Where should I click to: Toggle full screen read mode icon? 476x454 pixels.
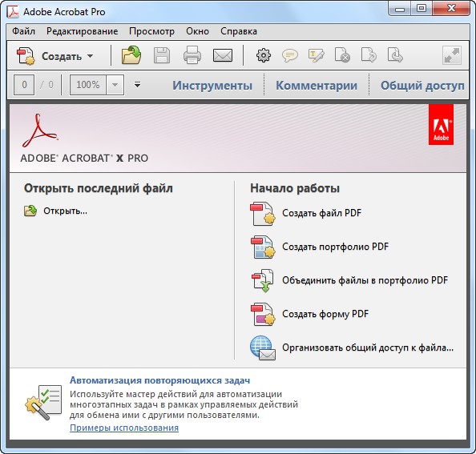(x=452, y=55)
